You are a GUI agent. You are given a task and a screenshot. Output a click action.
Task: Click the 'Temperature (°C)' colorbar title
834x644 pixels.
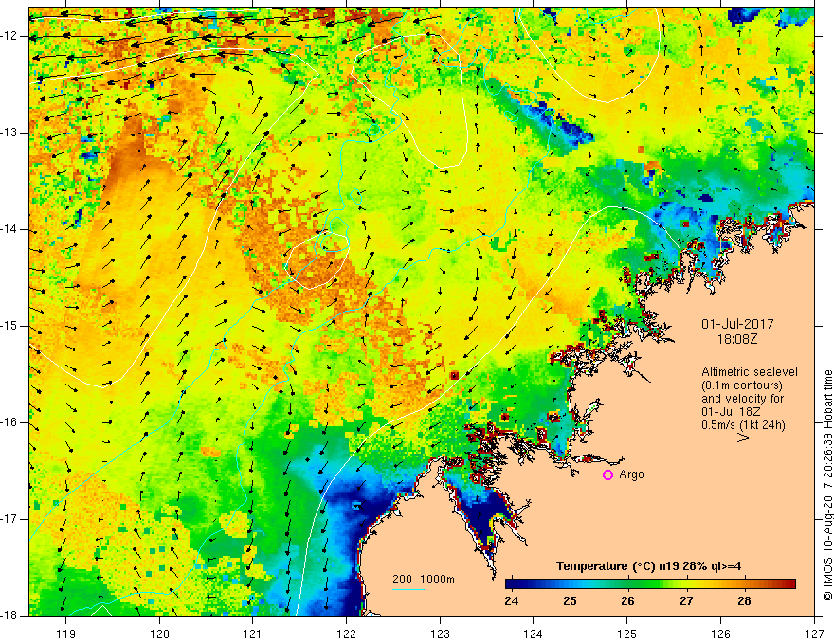click(602, 566)
